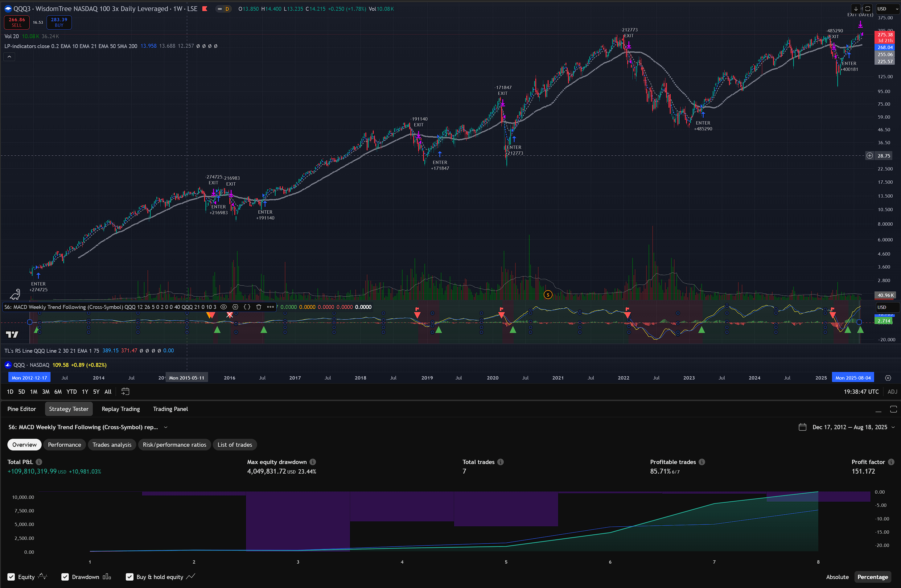The height and width of the screenshot is (588, 901).
Task: Click the Mon 2025-08-04 end date marker
Action: tap(853, 378)
